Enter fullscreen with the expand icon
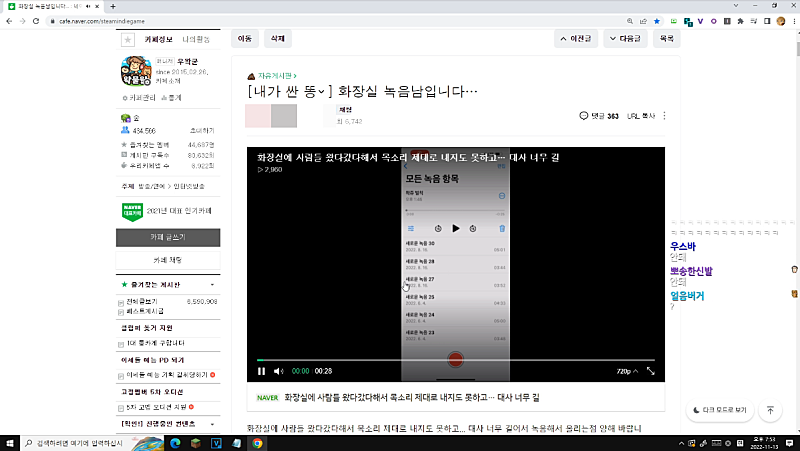The width and height of the screenshot is (800, 451). (651, 371)
